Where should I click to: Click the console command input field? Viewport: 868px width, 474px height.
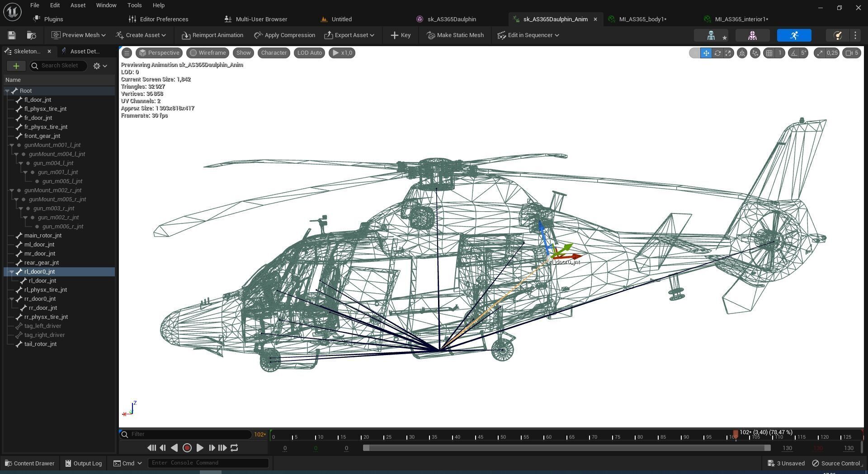click(x=208, y=463)
